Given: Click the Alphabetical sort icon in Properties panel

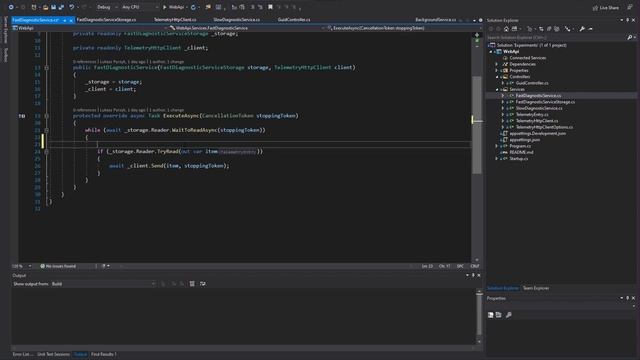Looking at the screenshot, I should tap(499, 315).
